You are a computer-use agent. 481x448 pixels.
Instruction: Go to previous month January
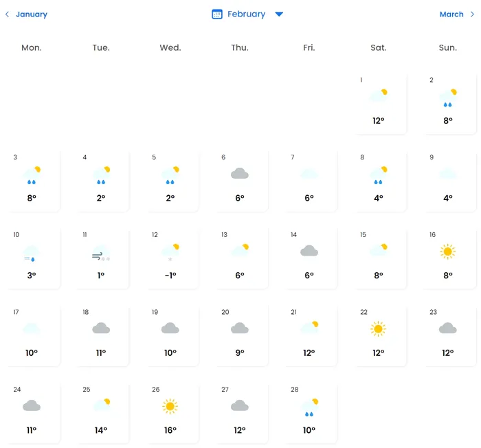31,14
